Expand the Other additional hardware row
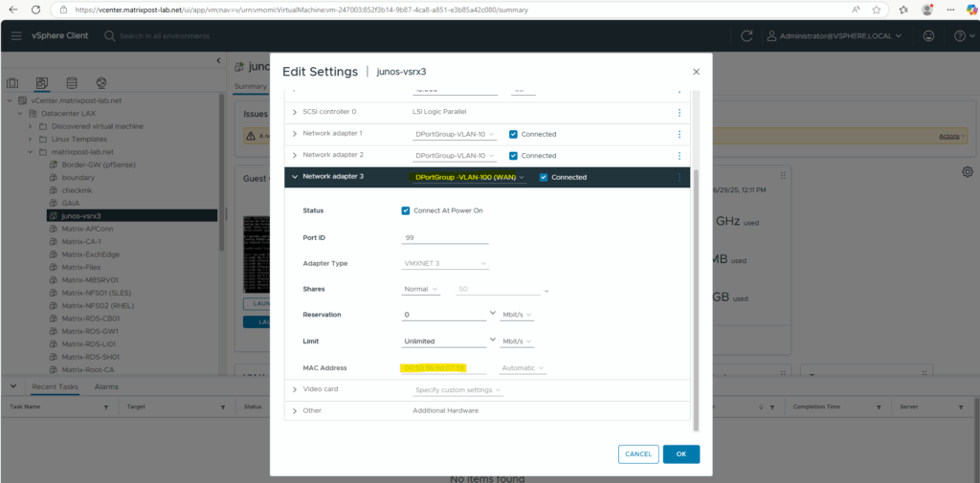980x483 pixels. [x=295, y=410]
